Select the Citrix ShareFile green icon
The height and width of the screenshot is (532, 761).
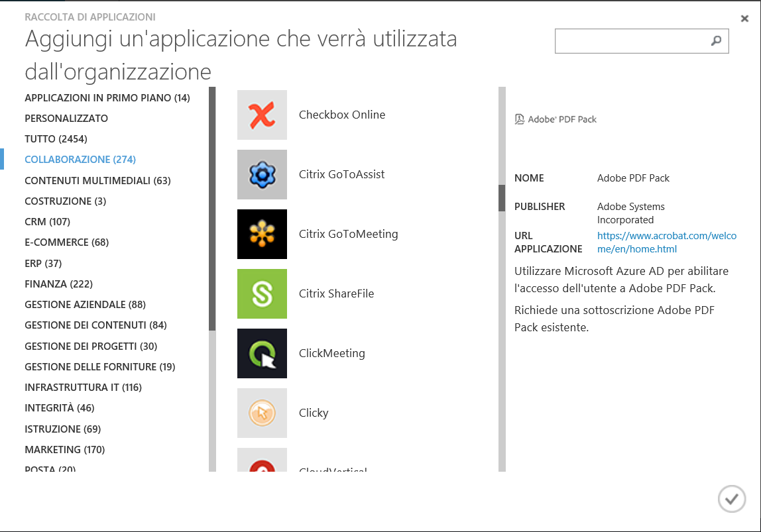[262, 294]
